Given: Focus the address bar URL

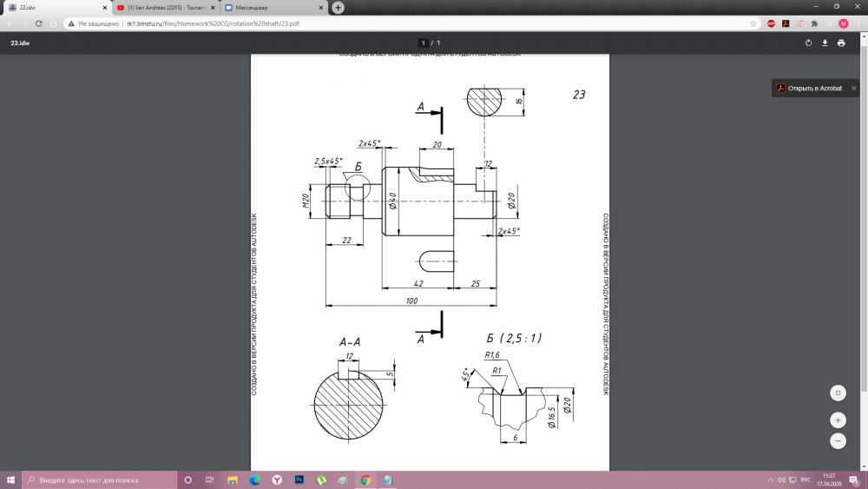Looking at the screenshot, I should coord(213,23).
